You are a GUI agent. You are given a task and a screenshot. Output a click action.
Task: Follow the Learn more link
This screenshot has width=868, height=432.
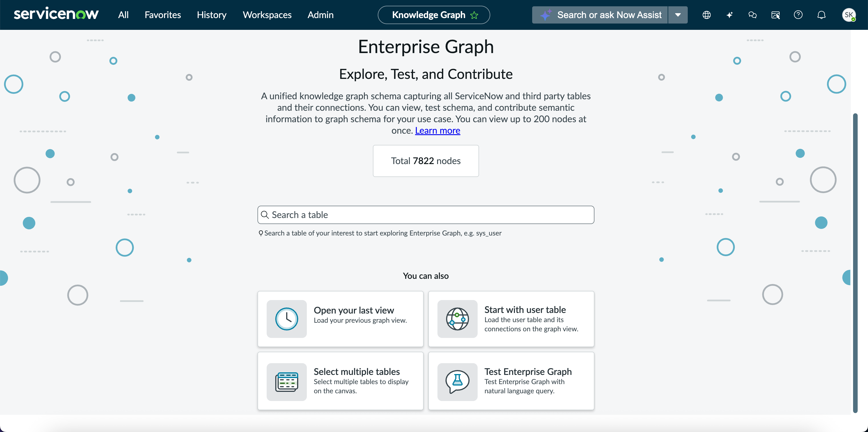[437, 131]
